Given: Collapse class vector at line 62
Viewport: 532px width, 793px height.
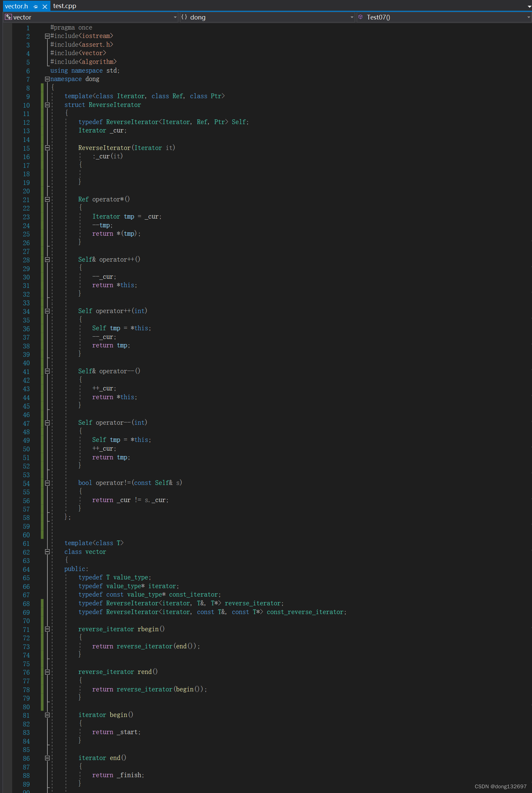Looking at the screenshot, I should tap(47, 552).
